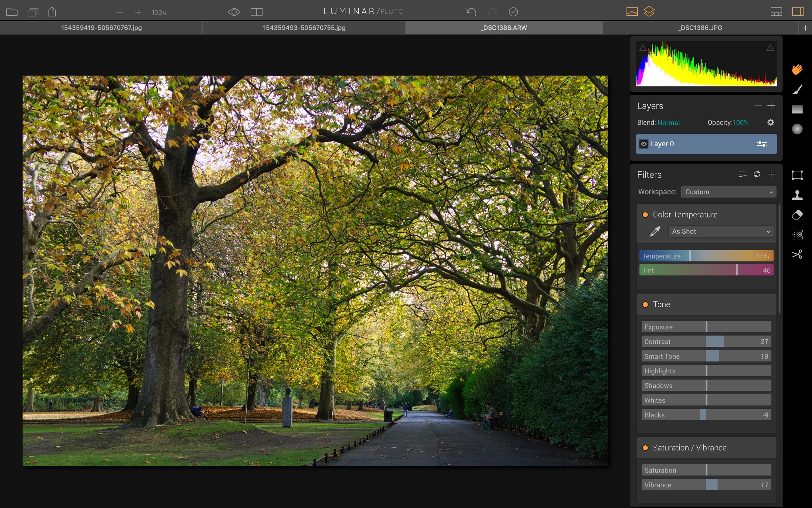The image size is (812, 508).
Task: Open image file with folder icon
Action: coord(12,12)
